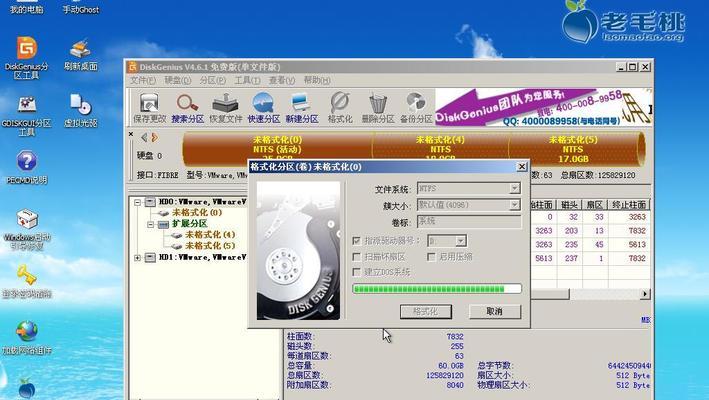This screenshot has height=400, width=709.
Task: Open the 恢复文件 recover files tool
Action: point(226,108)
